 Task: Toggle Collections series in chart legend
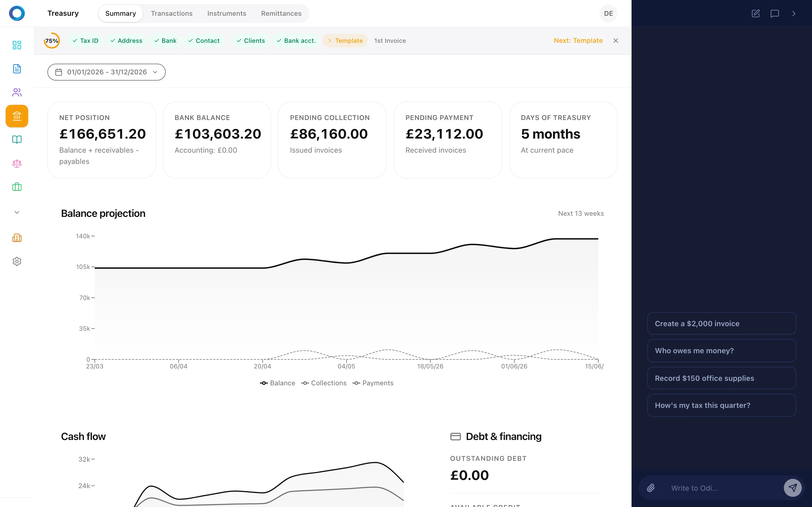click(324, 383)
